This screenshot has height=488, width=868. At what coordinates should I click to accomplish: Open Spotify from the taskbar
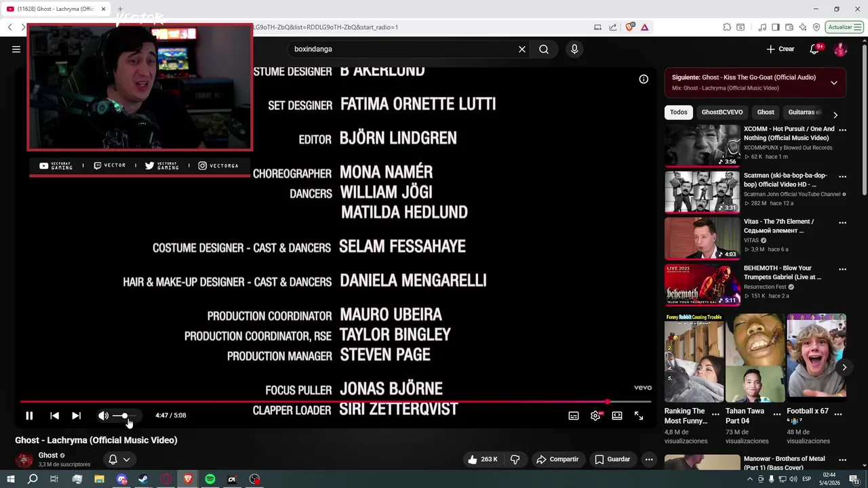210,479
